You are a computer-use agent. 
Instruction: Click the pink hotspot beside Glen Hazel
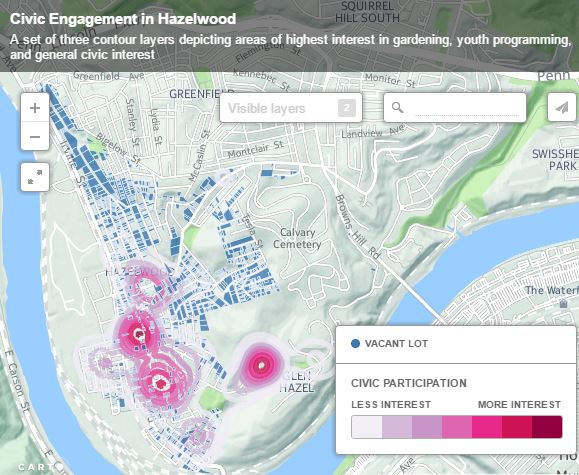(261, 365)
